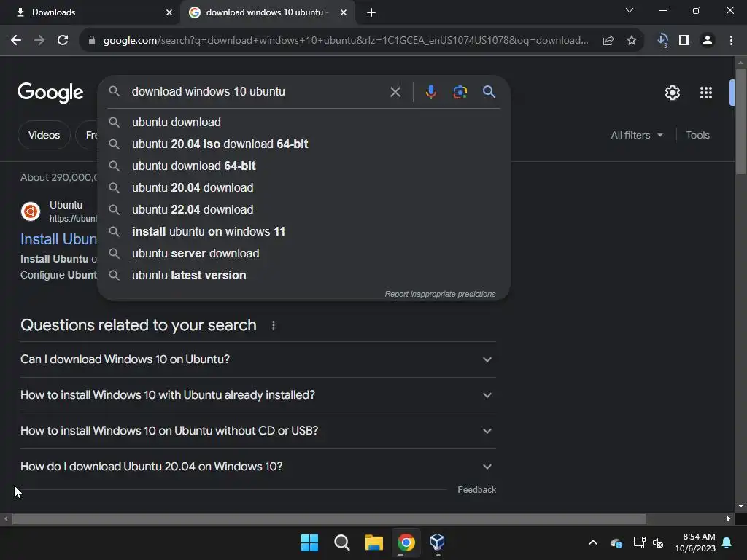The image size is (747, 560).
Task: Expand 'without CD or USB' question
Action: click(x=258, y=431)
